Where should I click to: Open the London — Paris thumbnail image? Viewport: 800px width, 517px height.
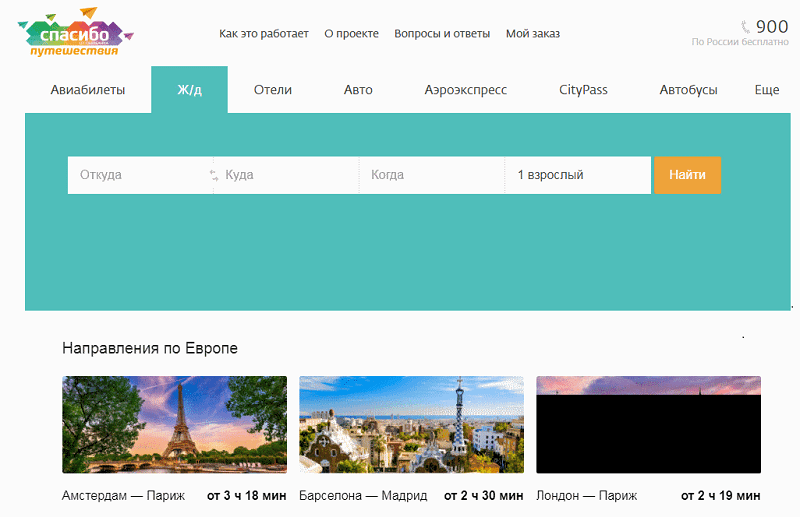648,425
